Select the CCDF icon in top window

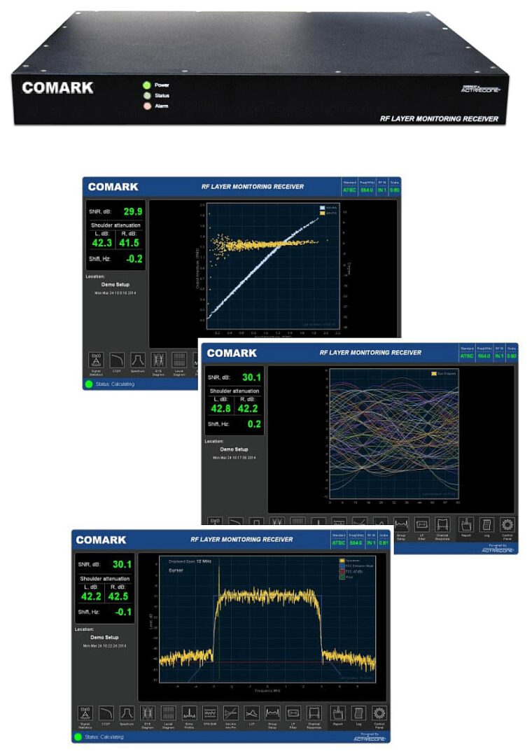pyautogui.click(x=117, y=360)
